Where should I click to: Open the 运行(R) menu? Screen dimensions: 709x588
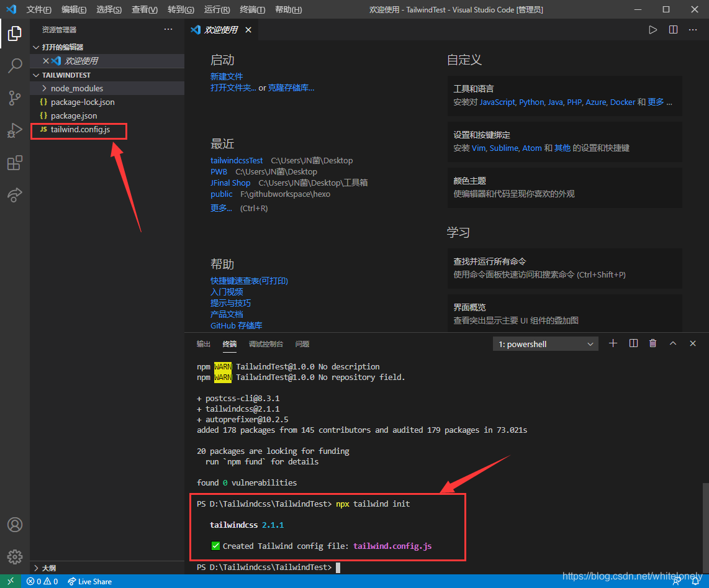point(217,9)
